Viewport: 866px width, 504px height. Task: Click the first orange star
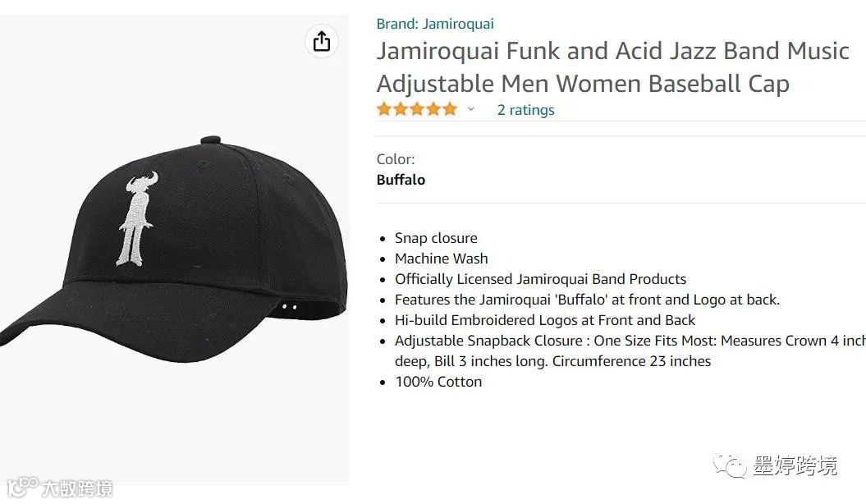(x=384, y=109)
